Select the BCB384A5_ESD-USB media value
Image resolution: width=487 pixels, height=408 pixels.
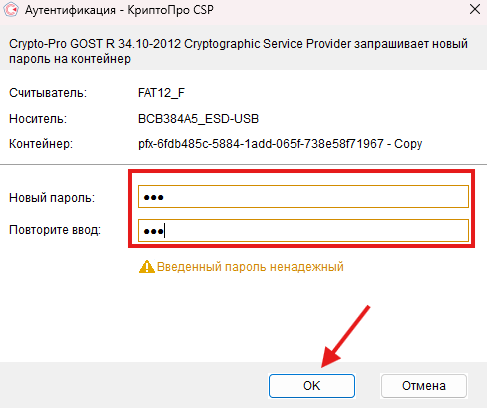pos(198,119)
